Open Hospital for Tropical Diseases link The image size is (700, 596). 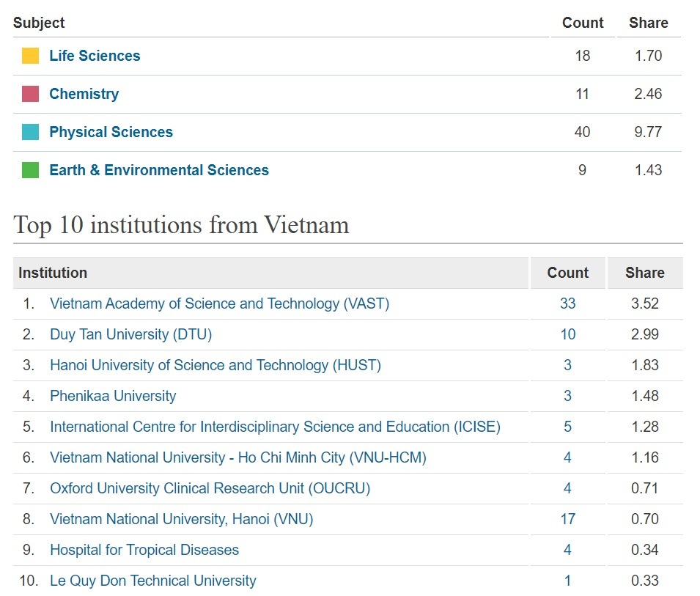click(x=144, y=550)
